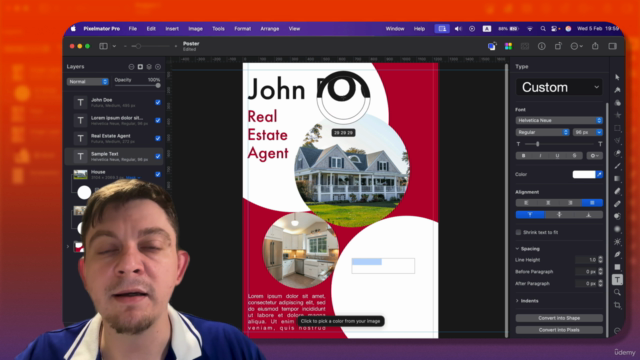Select the Type tool in tool strip
This screenshot has width=640, height=360.
pos(617,280)
